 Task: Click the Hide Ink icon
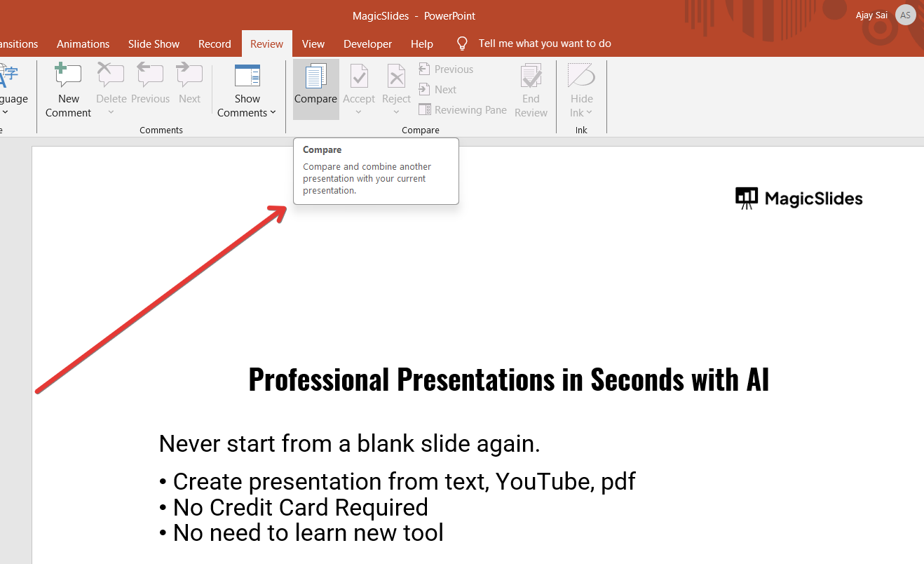581,75
